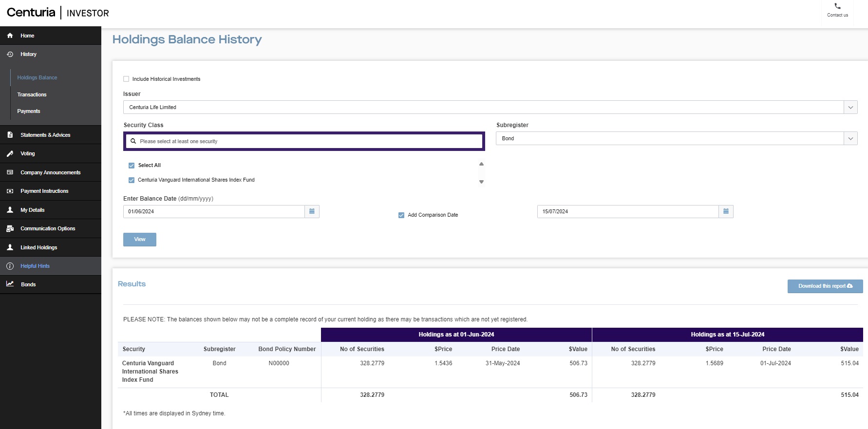The width and height of the screenshot is (868, 429).
Task: Click the Holdings Balance History page heading
Action: pos(187,39)
